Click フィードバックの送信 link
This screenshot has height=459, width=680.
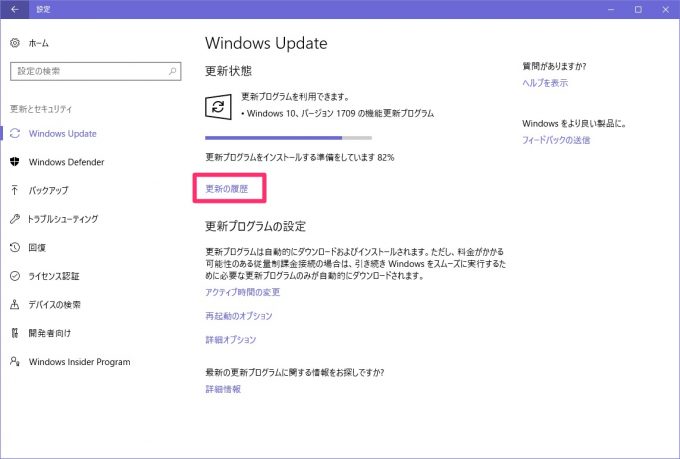pyautogui.click(x=556, y=140)
